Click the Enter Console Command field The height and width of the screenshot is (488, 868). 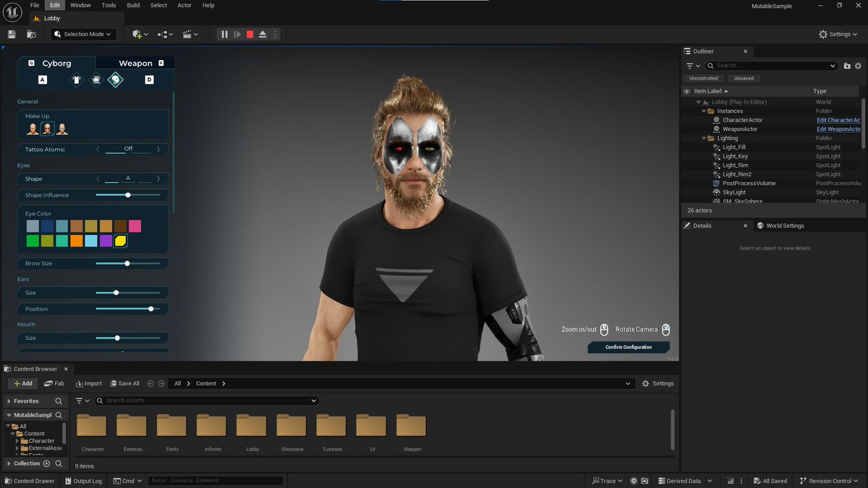(x=215, y=481)
